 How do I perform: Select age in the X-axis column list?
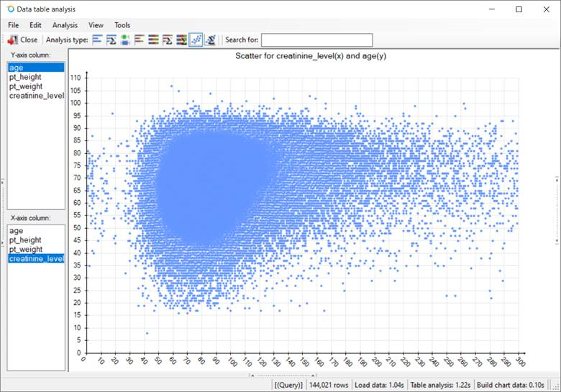16,231
